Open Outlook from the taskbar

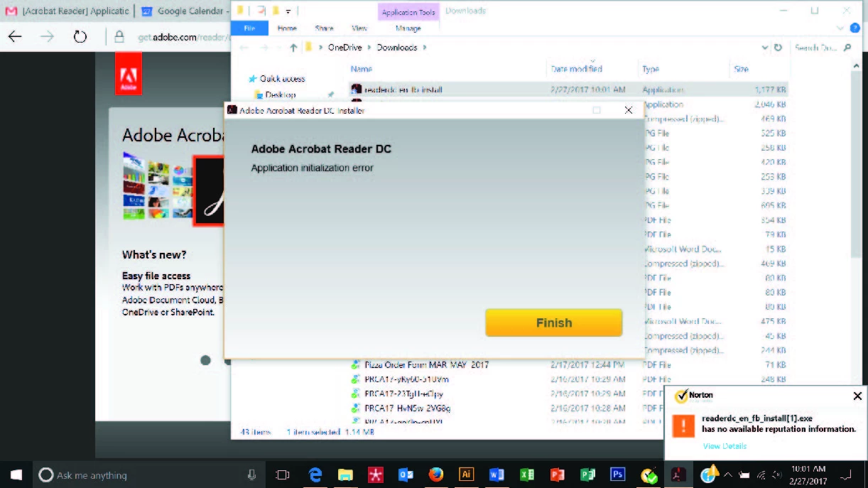[x=406, y=475]
